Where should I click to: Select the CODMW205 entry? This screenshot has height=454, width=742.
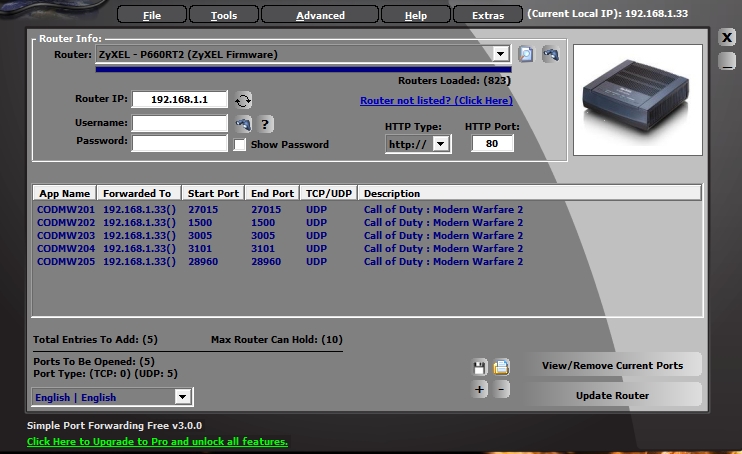tap(66, 261)
